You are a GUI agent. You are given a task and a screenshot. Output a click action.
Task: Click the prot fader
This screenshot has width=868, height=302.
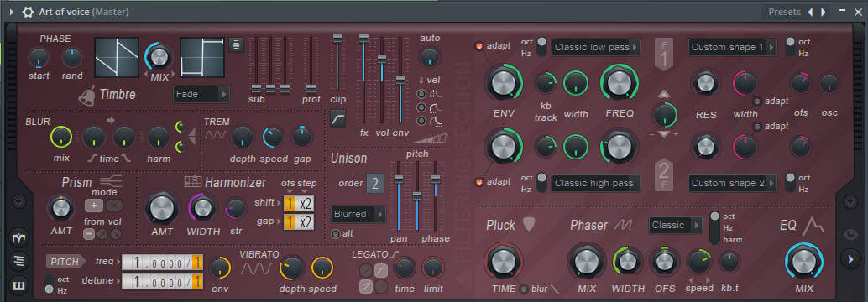pos(311,88)
